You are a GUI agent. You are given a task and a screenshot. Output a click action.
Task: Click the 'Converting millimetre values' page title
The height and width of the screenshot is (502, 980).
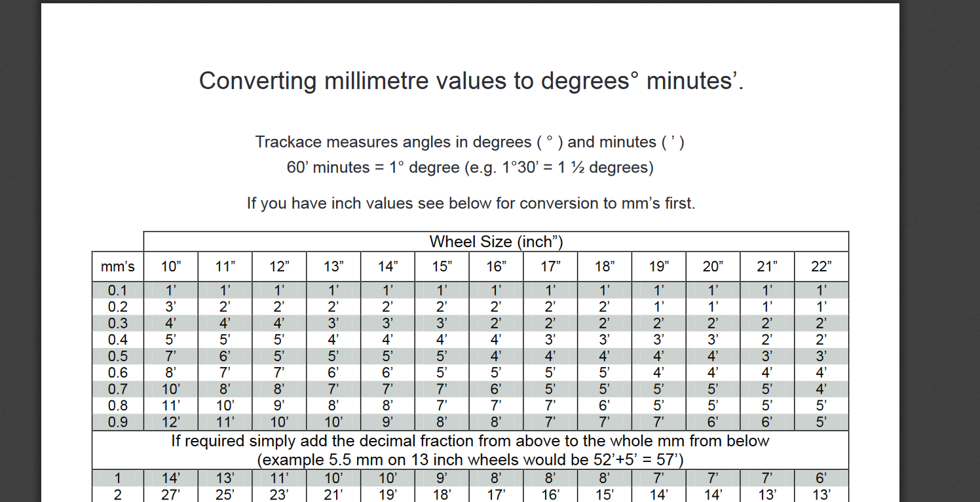click(472, 81)
